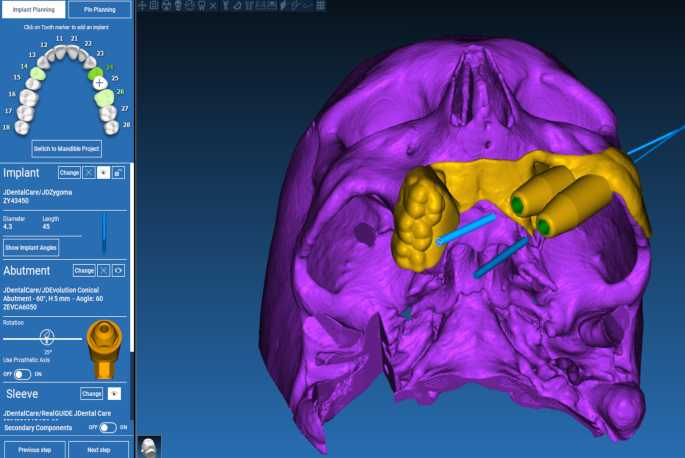Click the double-pin toolbar icon
685x458 pixels.
click(x=249, y=5)
